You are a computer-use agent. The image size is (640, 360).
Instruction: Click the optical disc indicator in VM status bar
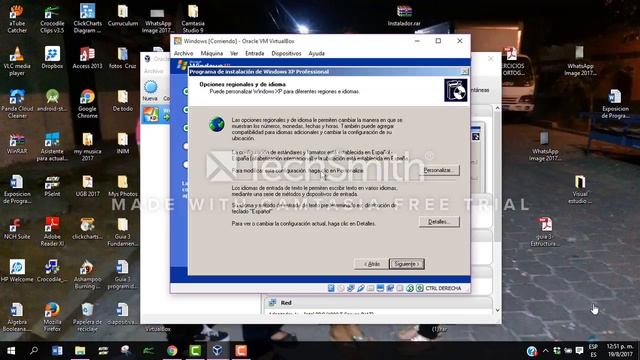[x=341, y=288]
